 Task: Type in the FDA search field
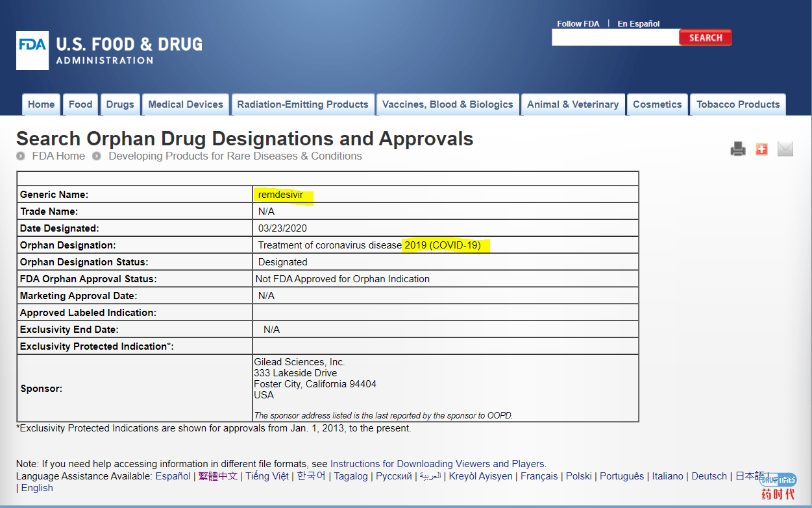[615, 38]
